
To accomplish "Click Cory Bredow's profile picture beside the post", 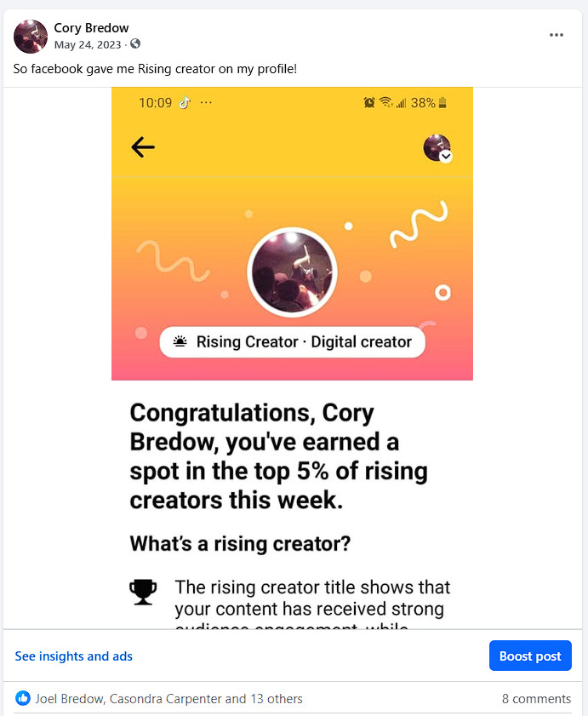I will 31,37.
